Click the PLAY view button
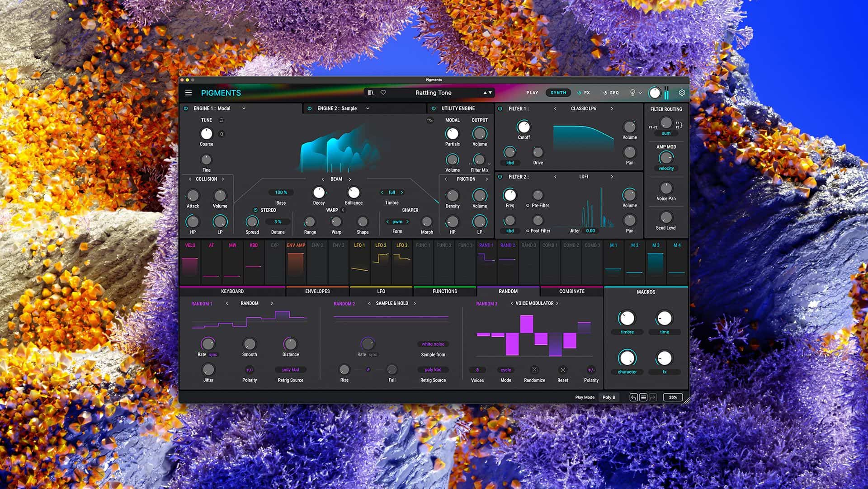This screenshot has height=489, width=868. tap(532, 93)
